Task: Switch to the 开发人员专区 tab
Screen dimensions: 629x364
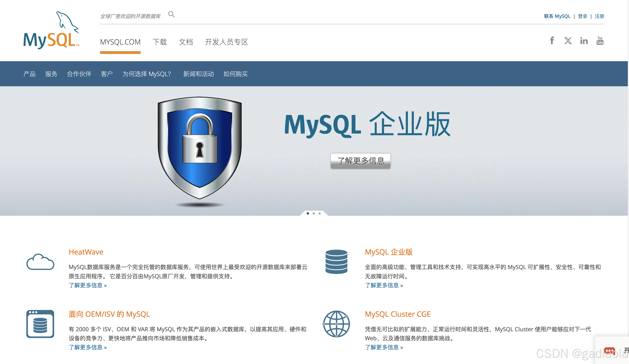Action: pyautogui.click(x=226, y=42)
